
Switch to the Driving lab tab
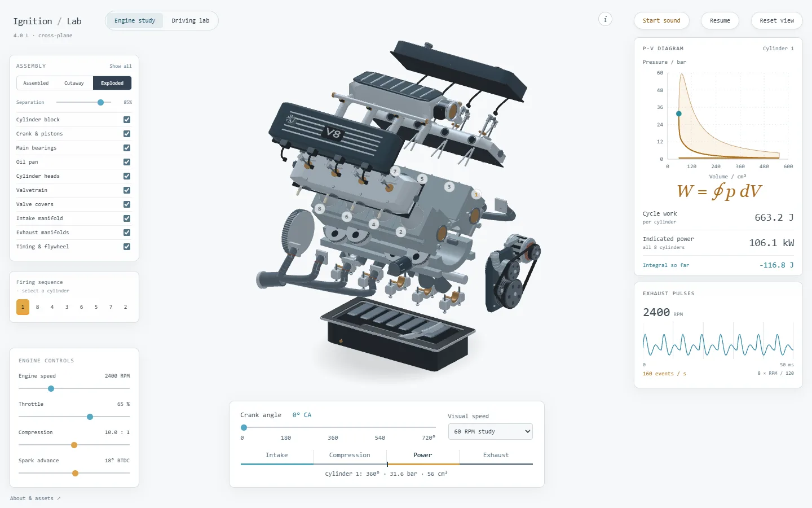(x=190, y=21)
